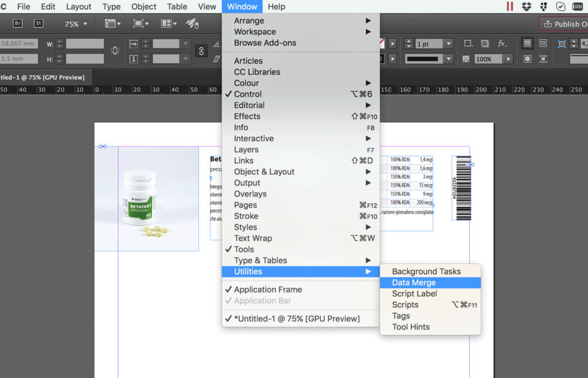The image size is (588, 378).
Task: Open the Layers panel menu item
Action: 300,149
